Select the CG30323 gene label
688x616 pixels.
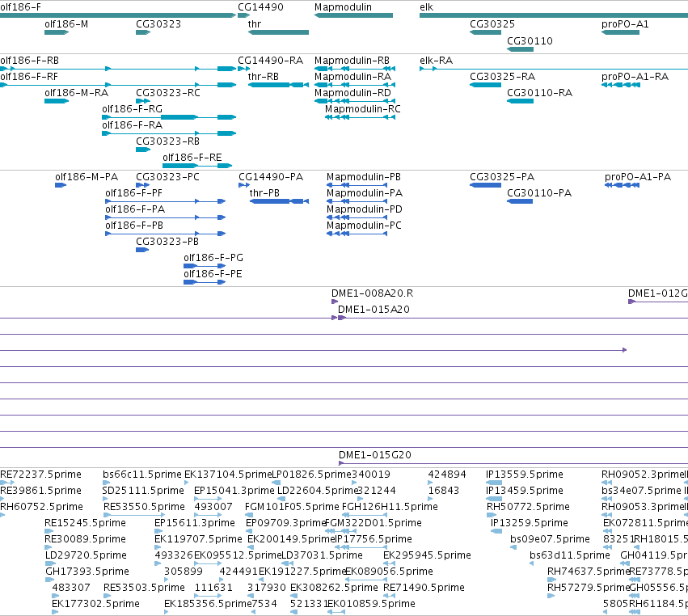click(158, 24)
